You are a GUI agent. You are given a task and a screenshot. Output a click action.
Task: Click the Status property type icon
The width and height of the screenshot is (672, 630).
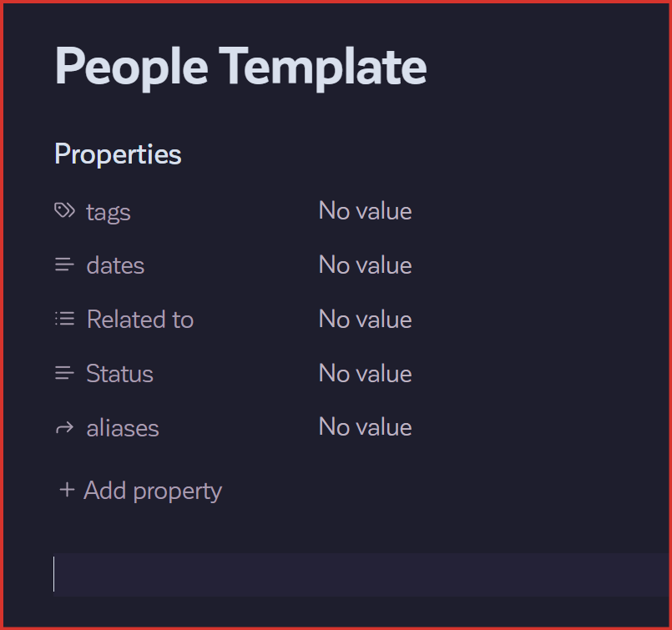click(64, 373)
